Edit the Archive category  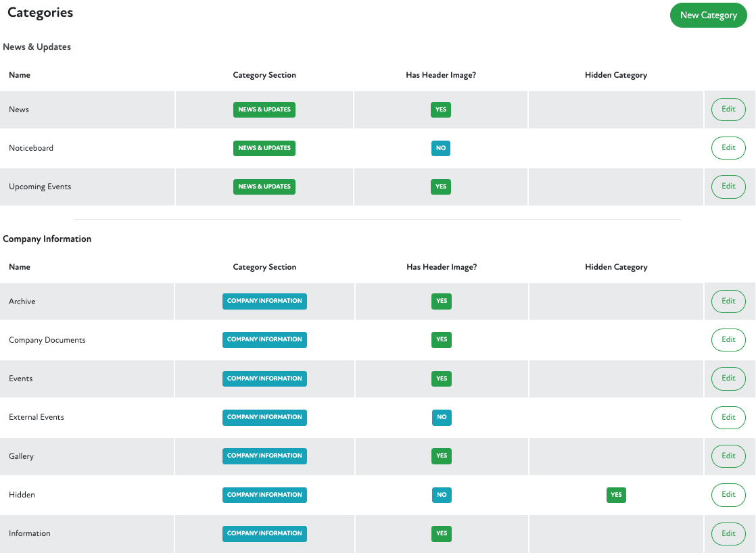point(728,301)
